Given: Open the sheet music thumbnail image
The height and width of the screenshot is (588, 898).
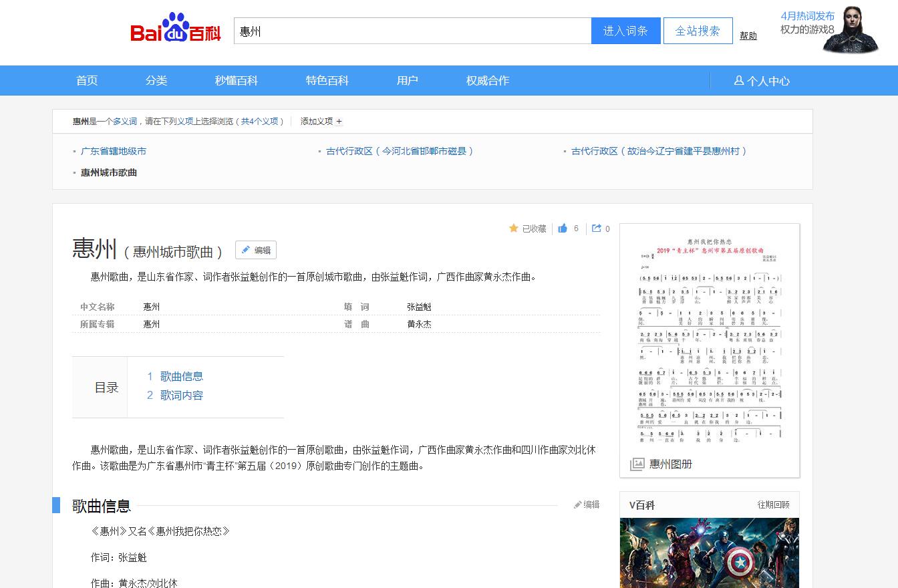Looking at the screenshot, I should (x=709, y=339).
